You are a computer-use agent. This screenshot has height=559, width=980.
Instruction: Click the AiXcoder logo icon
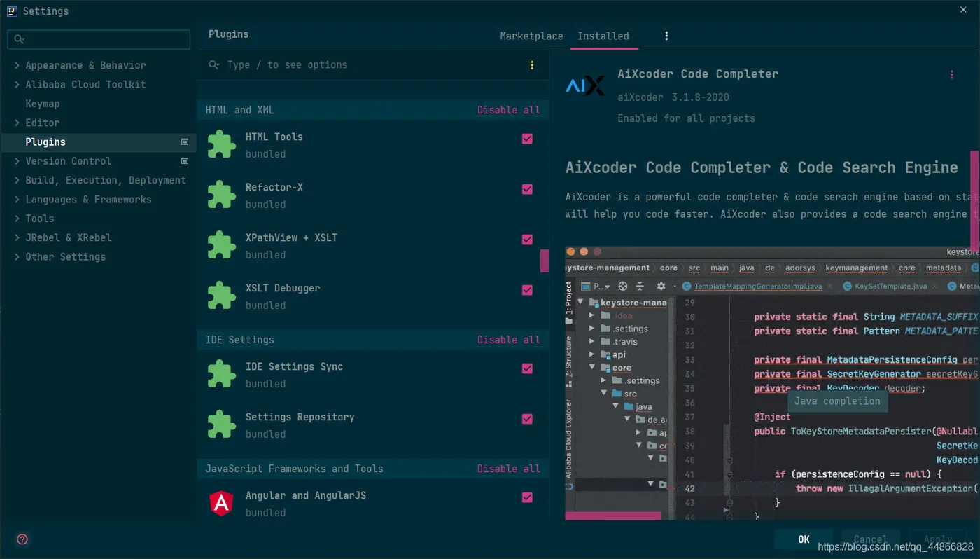(x=584, y=86)
